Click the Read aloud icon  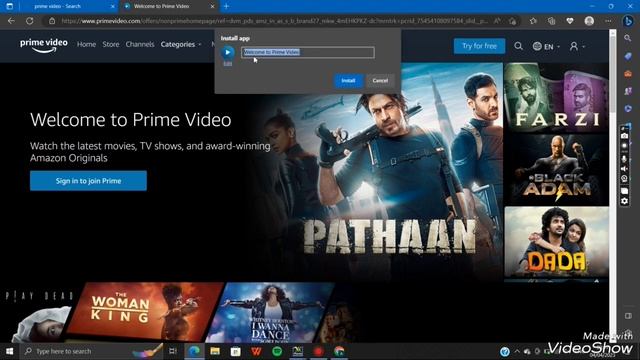tap(498, 21)
